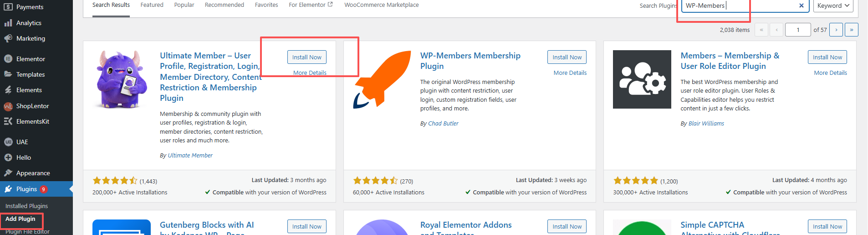Open the WP-Members Membership Plugin title link
The height and width of the screenshot is (235, 868).
[x=470, y=61]
